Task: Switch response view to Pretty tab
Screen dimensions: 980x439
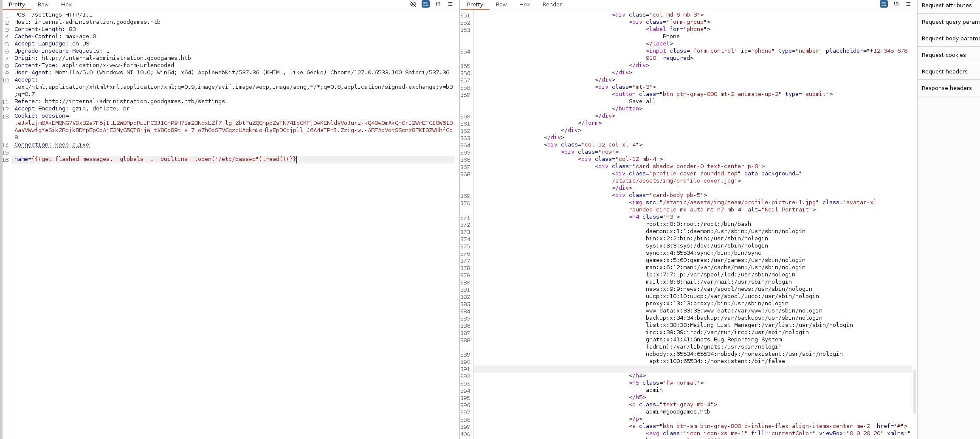Action: (475, 5)
